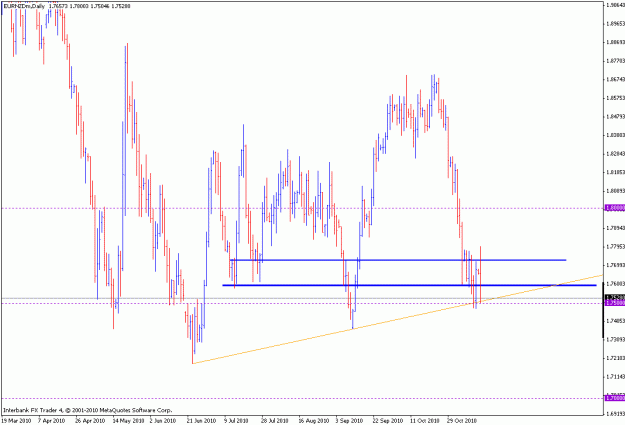Viewport: 625px width, 425px height.
Task: Click the 1.8770 price scale label
Action: [x=615, y=61]
